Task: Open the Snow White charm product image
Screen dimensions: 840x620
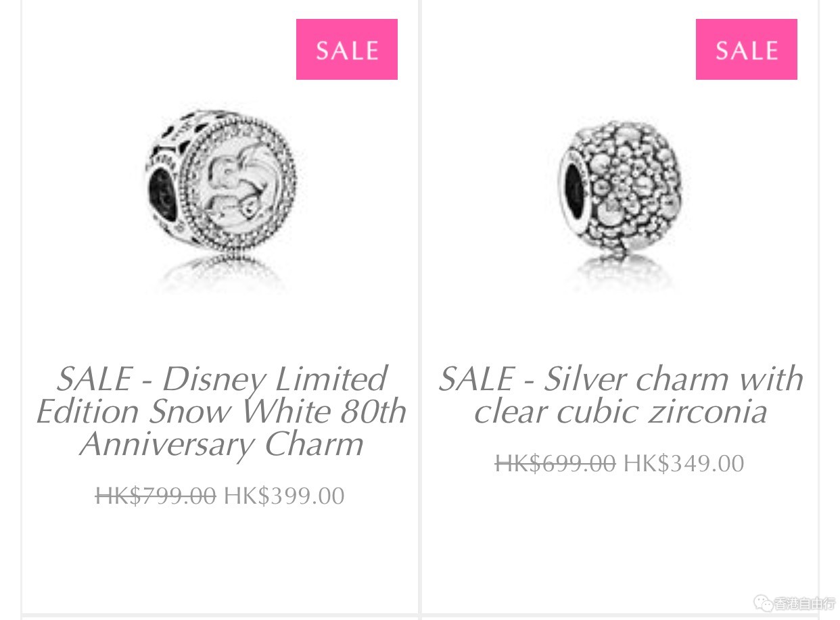Action: [x=222, y=183]
